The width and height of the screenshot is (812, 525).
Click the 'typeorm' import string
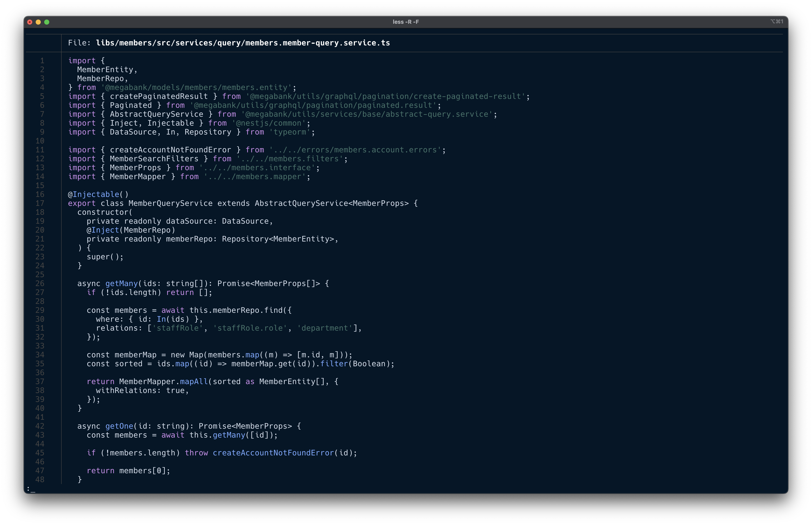[x=290, y=132]
